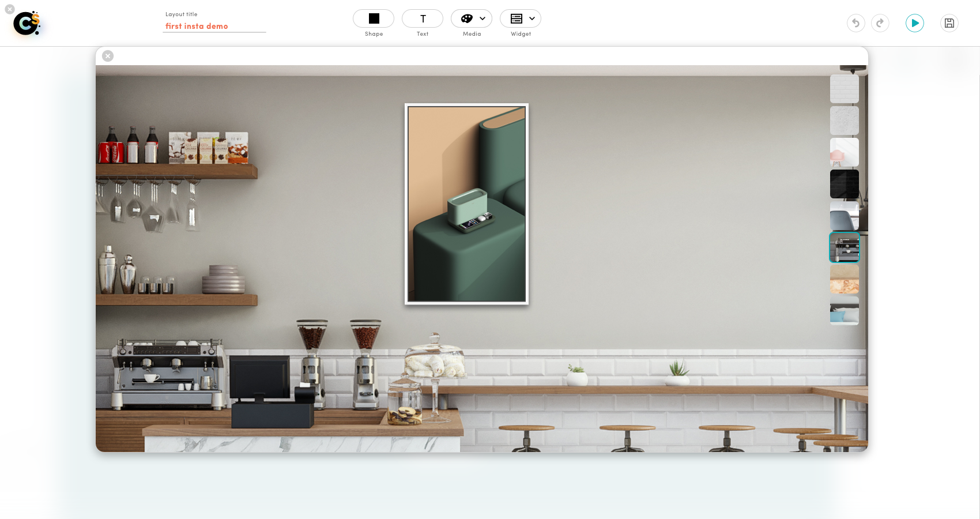Open the Media palette dropdown
The height and width of the screenshot is (519, 980).
click(x=472, y=18)
